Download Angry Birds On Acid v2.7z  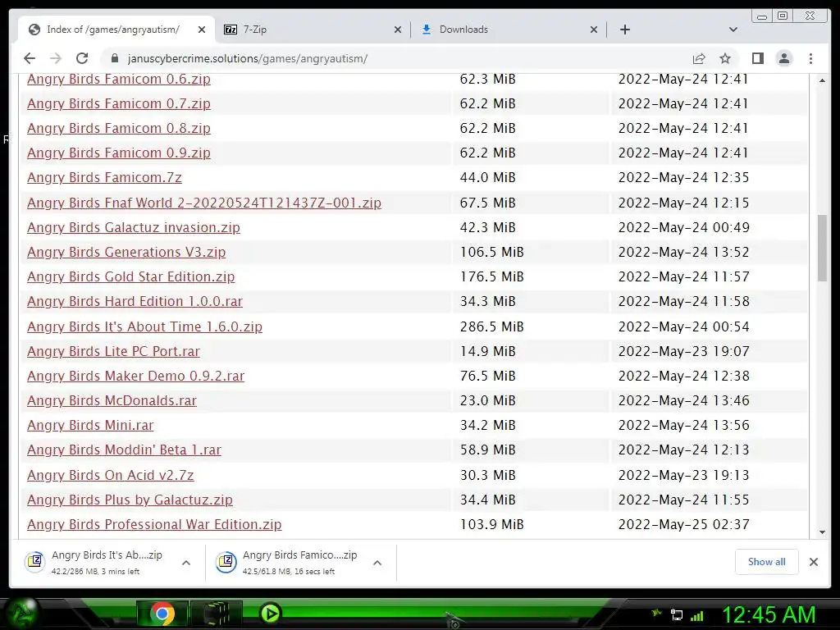coord(111,475)
